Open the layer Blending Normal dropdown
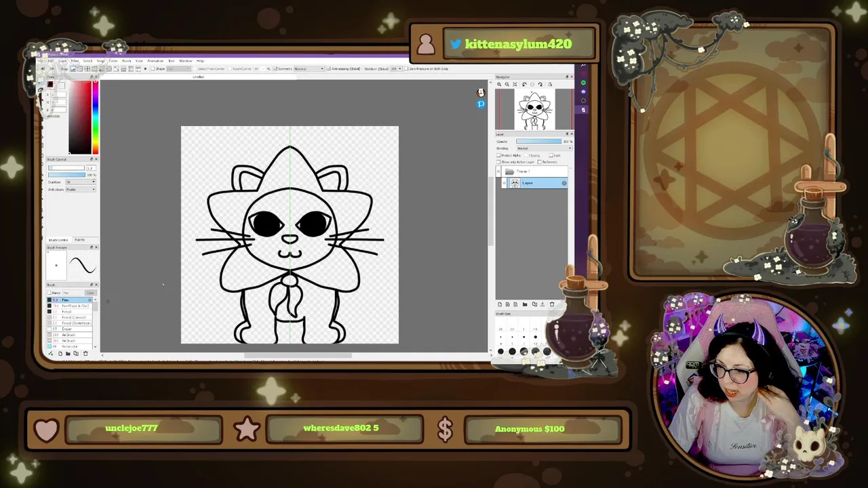This screenshot has height=488, width=868. point(544,148)
